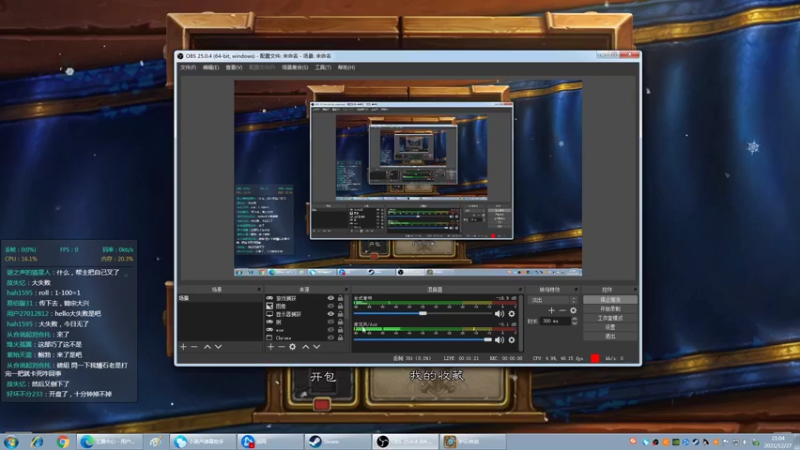The image size is (800, 450).
Task: Click the 开包 button in Hearthstone
Action: [322, 378]
